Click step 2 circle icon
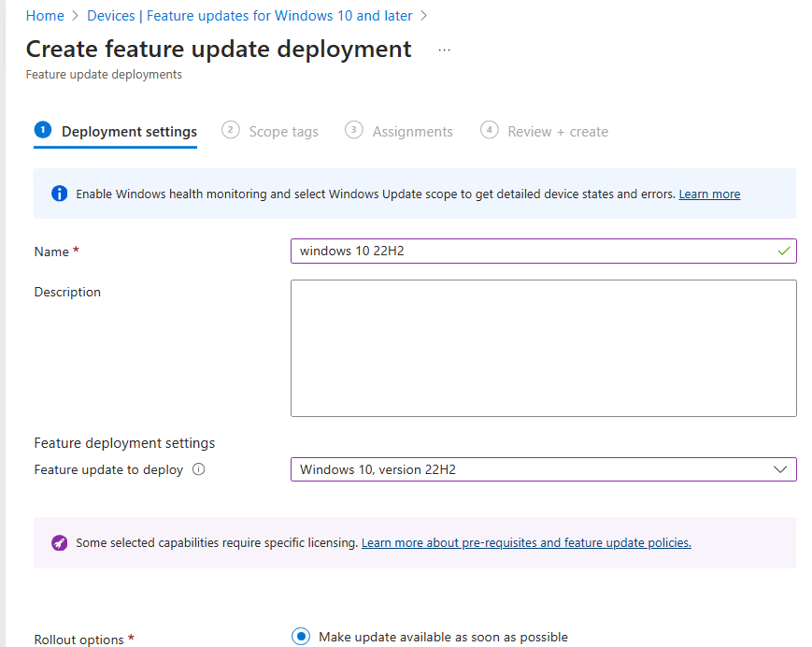The image size is (812, 647). [x=231, y=130]
